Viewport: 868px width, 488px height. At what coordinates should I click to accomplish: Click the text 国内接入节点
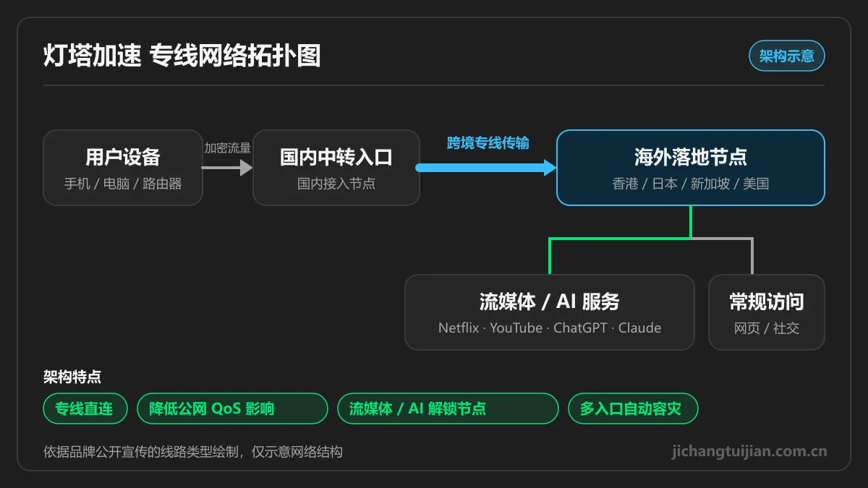click(x=336, y=184)
